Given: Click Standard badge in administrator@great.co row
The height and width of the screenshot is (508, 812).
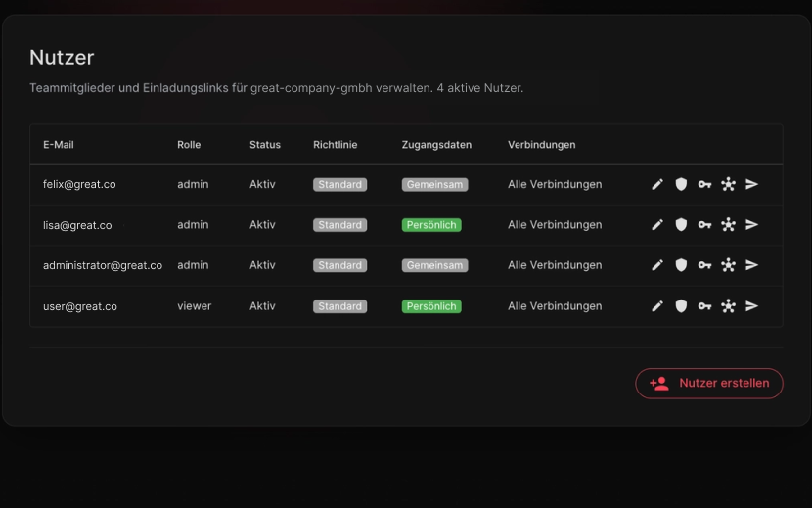Looking at the screenshot, I should [x=339, y=265].
